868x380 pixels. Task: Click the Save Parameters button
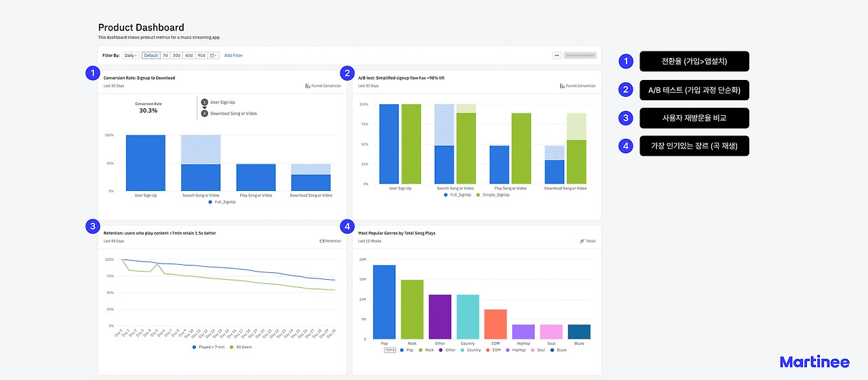(x=580, y=56)
